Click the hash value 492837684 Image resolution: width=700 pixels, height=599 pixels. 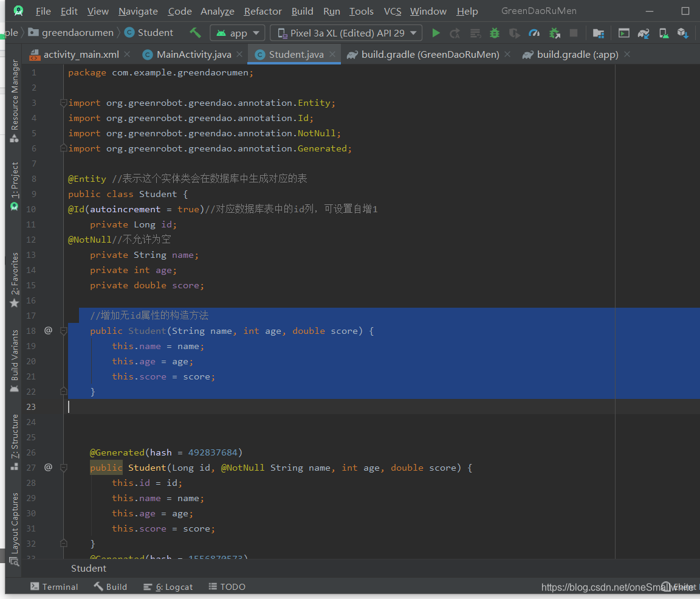tap(213, 452)
